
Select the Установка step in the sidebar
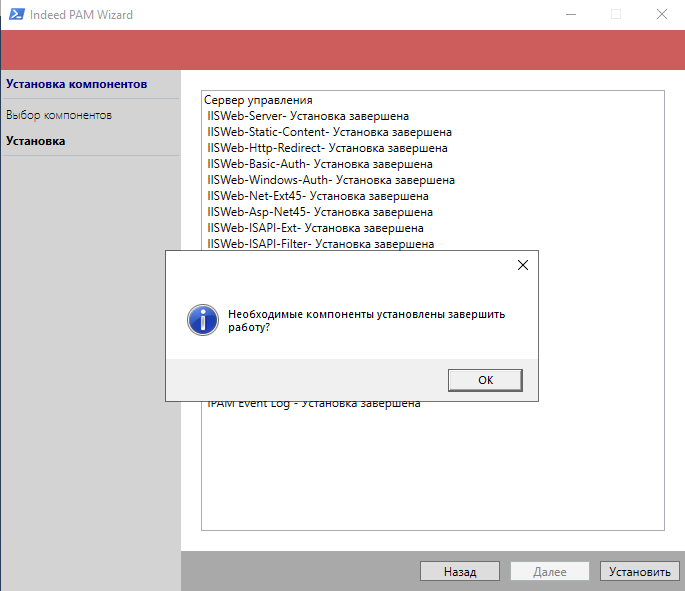click(x=36, y=141)
